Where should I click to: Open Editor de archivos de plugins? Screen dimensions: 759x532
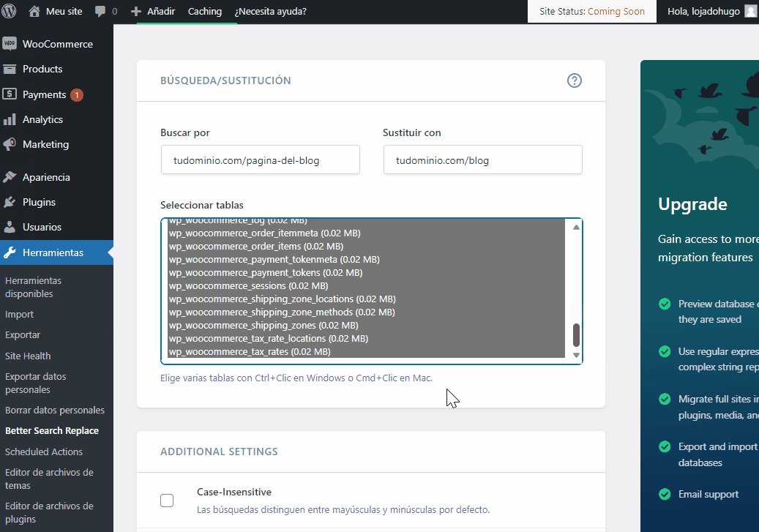49,512
